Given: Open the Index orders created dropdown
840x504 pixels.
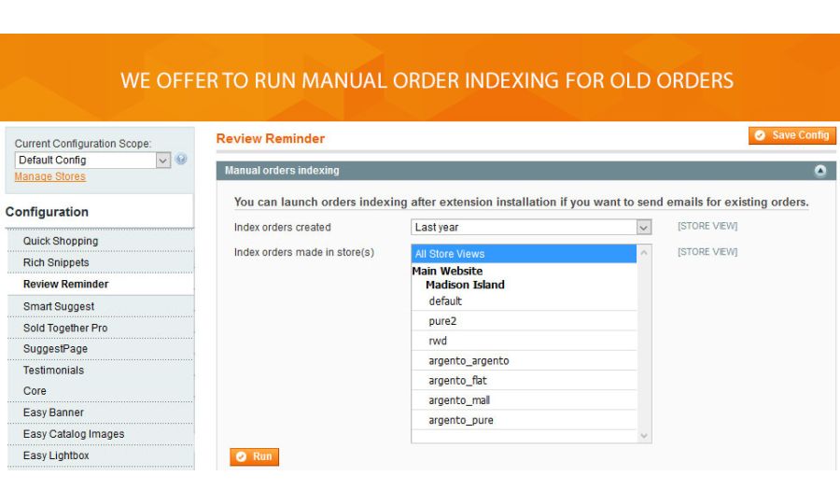Looking at the screenshot, I should 531,227.
